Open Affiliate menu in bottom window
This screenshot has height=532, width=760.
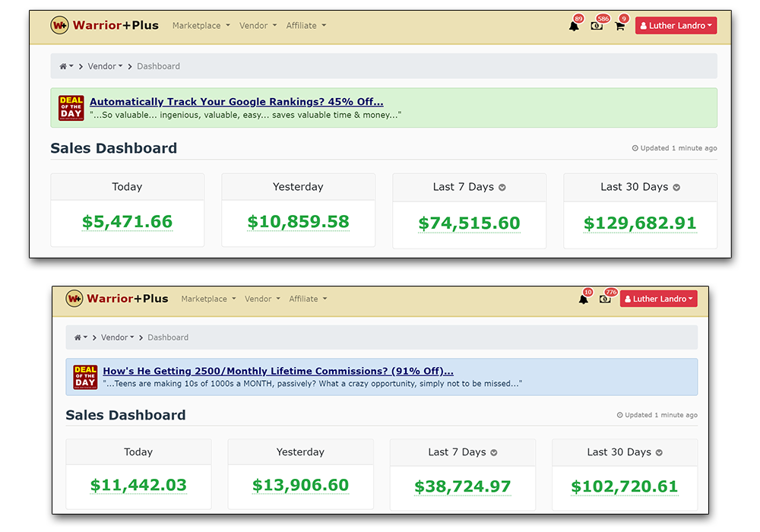tap(308, 299)
